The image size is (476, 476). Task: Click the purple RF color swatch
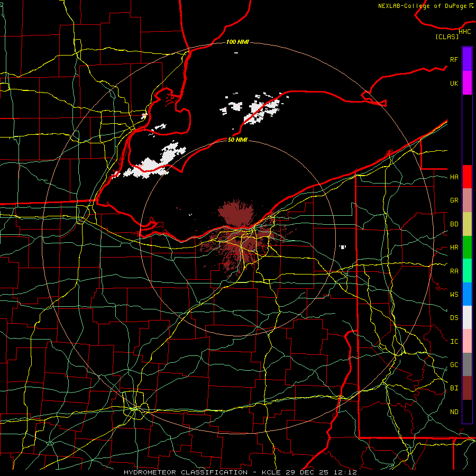[x=467, y=59]
